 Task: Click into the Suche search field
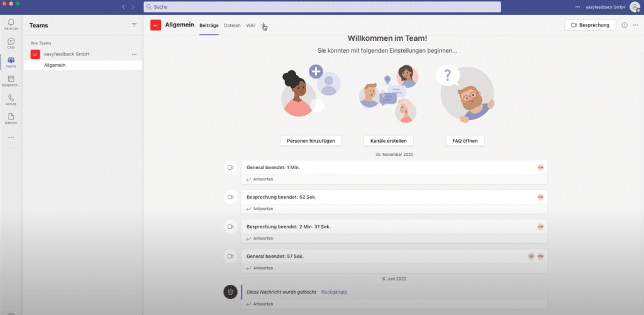tap(322, 7)
